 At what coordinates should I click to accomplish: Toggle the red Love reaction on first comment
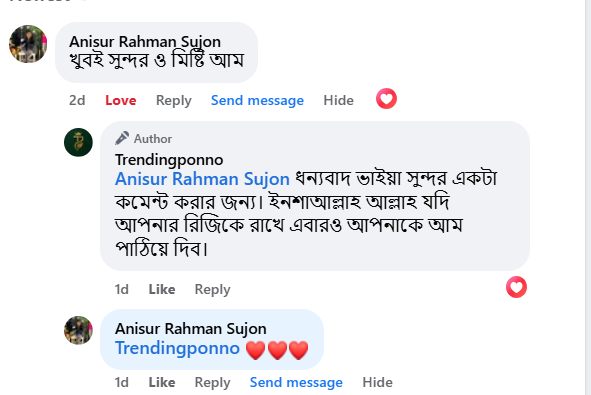[121, 100]
